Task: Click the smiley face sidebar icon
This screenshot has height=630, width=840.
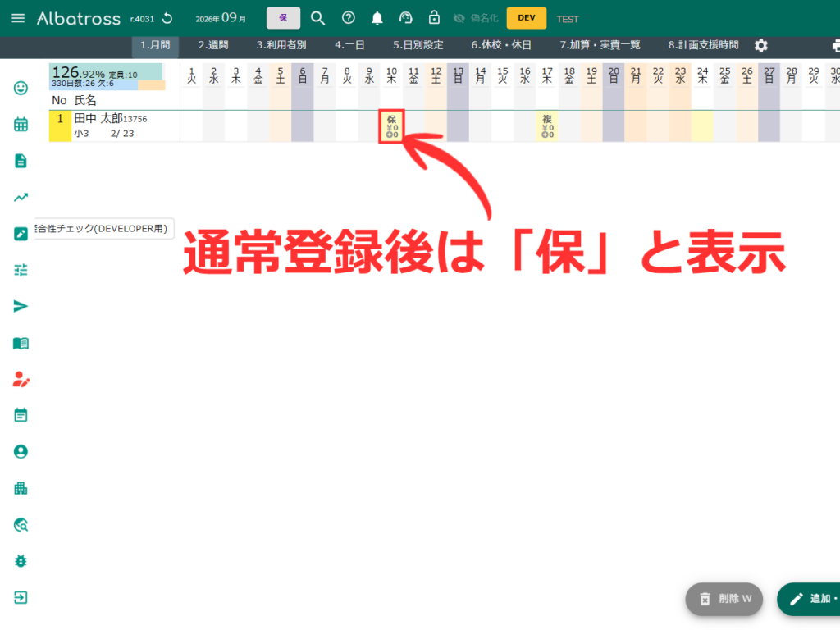Action: coord(21,88)
